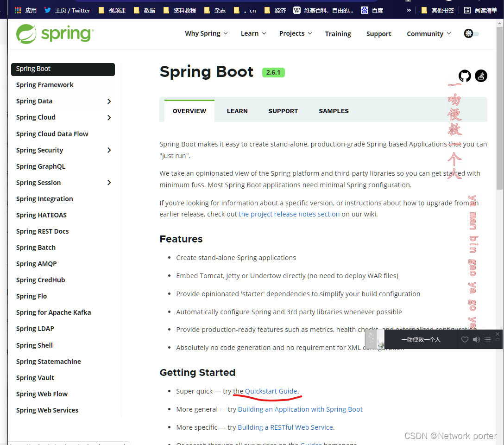
Task: Select Spring Boot in sidebar
Action: coord(63,70)
